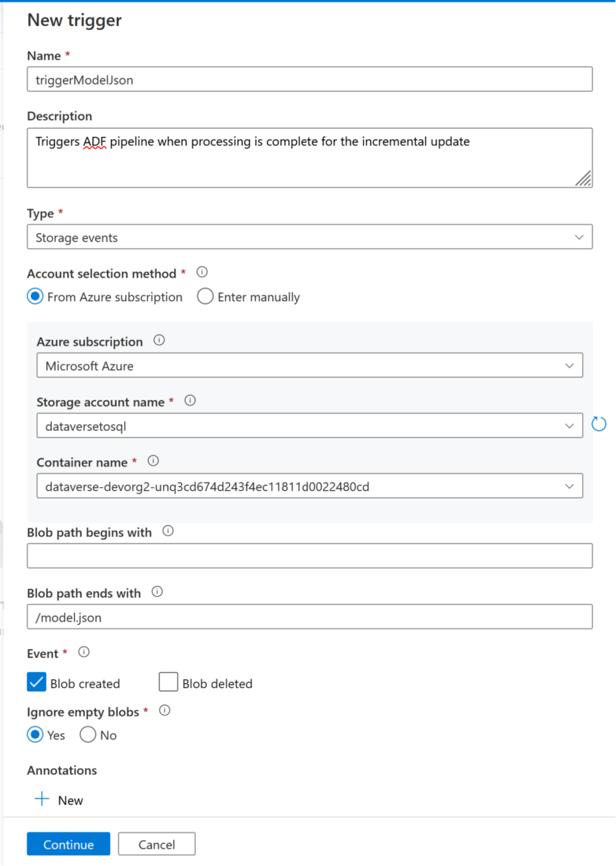The image size is (616, 866).
Task: Click info icon next to Azure subscription
Action: (159, 340)
